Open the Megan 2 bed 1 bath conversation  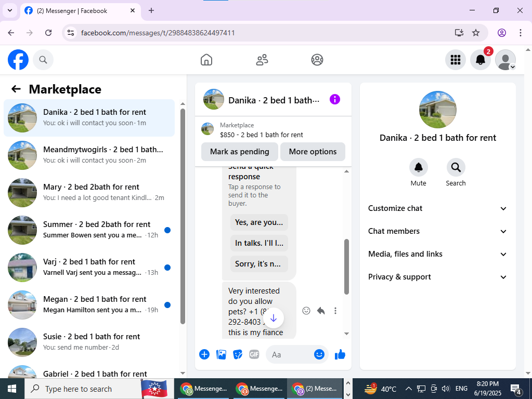coord(89,305)
